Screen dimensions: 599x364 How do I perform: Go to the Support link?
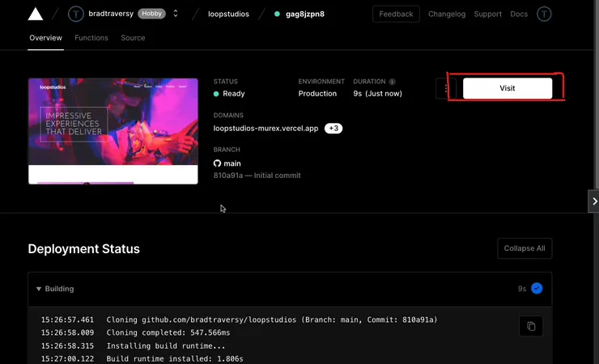(x=487, y=14)
